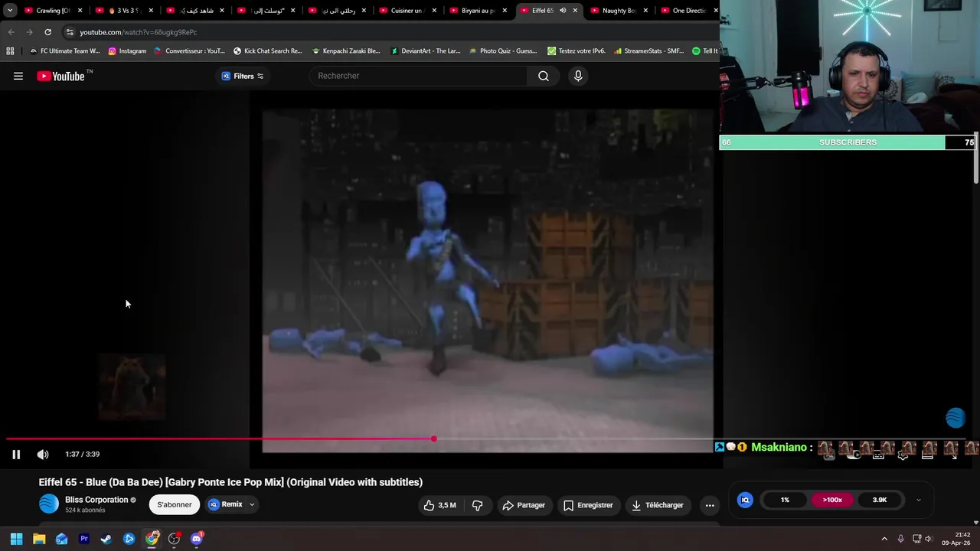Download video with Télécharger

coord(657,505)
